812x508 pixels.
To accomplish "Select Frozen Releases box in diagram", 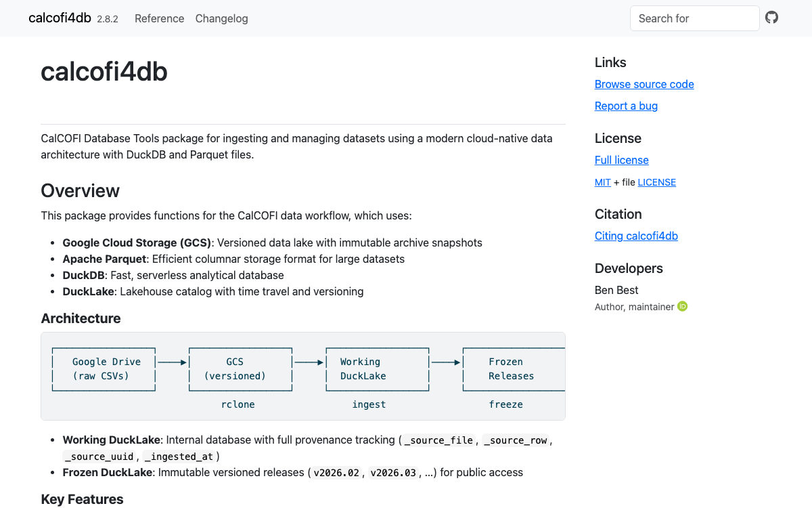I will 514,369.
